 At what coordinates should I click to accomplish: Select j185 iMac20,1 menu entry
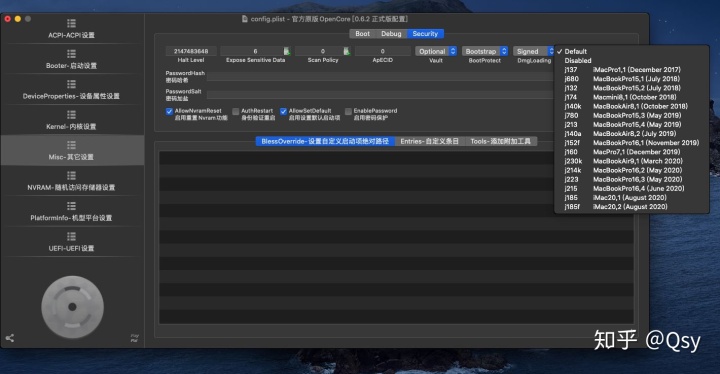point(631,198)
